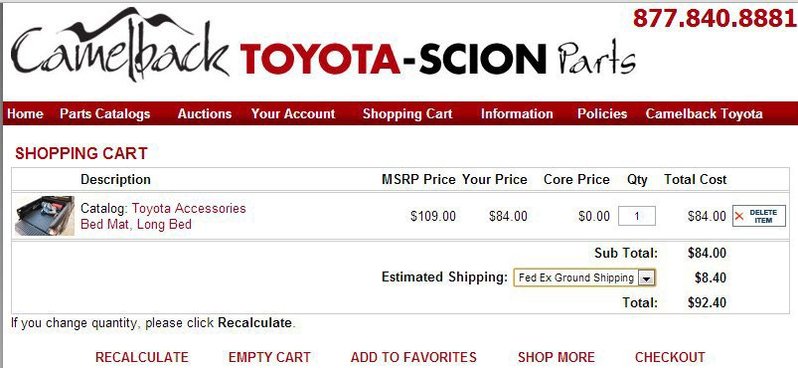Visit the Camelback Toyota menu link

pos(704,114)
